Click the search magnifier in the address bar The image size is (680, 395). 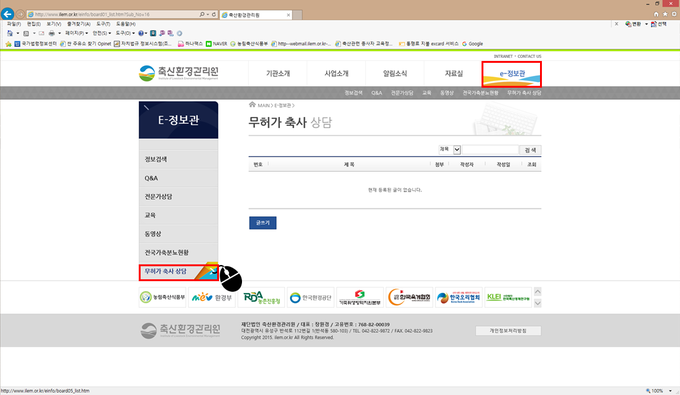point(202,14)
